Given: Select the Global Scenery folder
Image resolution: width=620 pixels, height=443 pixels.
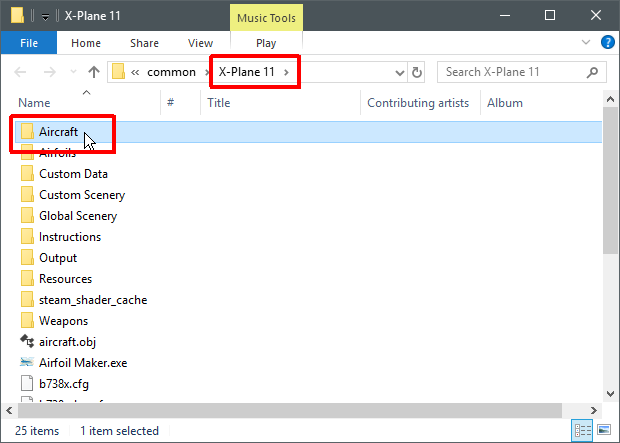Looking at the screenshot, I should pos(78,216).
